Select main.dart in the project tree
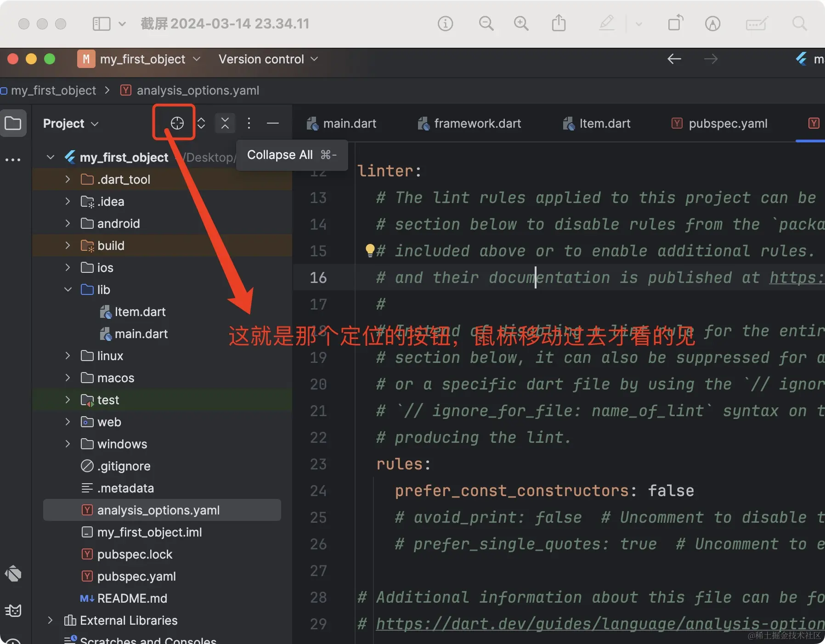The height and width of the screenshot is (644, 825). tap(141, 334)
